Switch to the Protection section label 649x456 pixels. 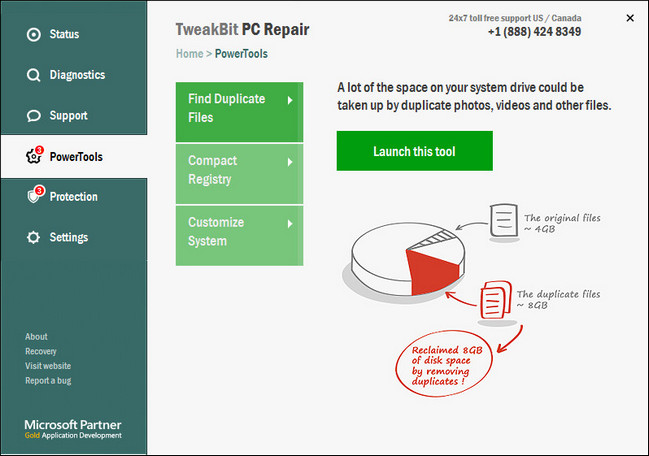click(74, 197)
